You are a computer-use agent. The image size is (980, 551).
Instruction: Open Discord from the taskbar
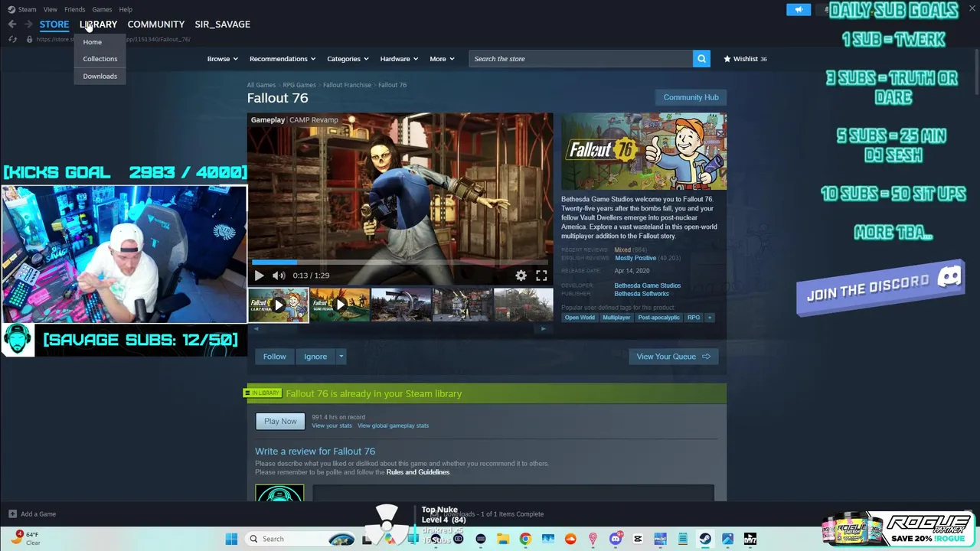click(616, 539)
